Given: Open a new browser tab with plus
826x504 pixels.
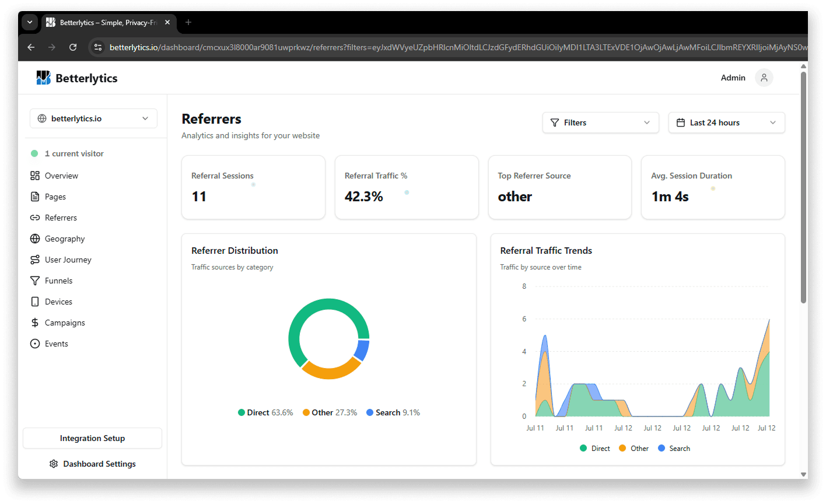Looking at the screenshot, I should pos(188,22).
